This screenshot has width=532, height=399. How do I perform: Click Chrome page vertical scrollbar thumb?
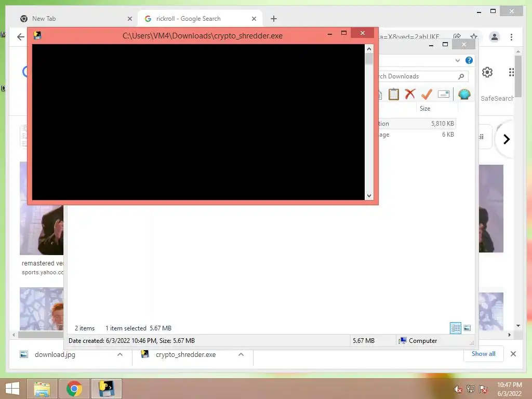(x=518, y=76)
